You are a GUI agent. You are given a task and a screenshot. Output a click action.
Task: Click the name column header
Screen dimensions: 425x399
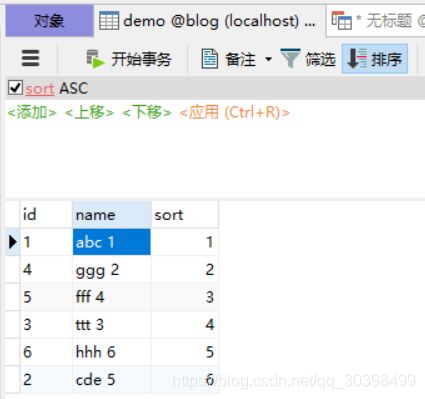click(112, 215)
